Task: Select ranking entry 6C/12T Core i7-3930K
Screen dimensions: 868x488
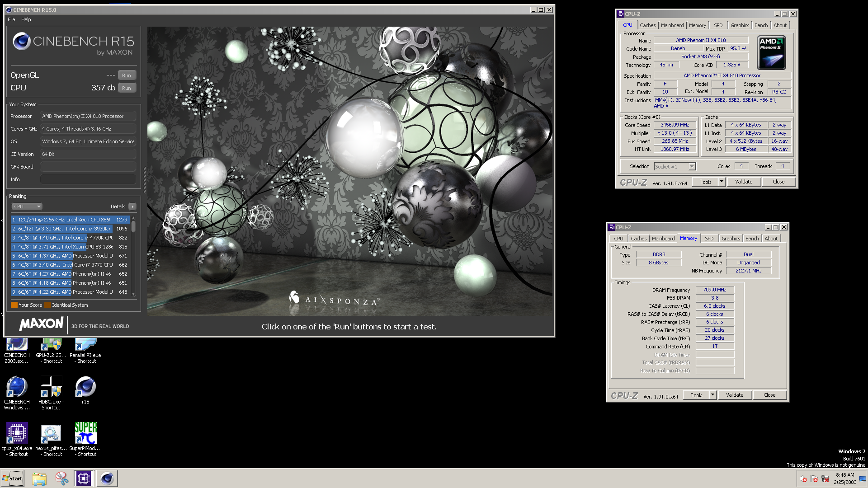Action: (70, 229)
